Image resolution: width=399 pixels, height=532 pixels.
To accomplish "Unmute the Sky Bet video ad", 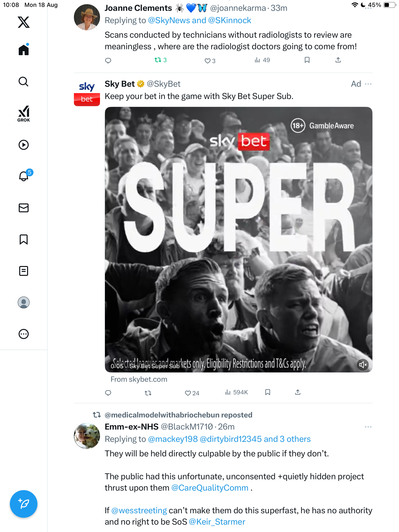I will pos(363,365).
